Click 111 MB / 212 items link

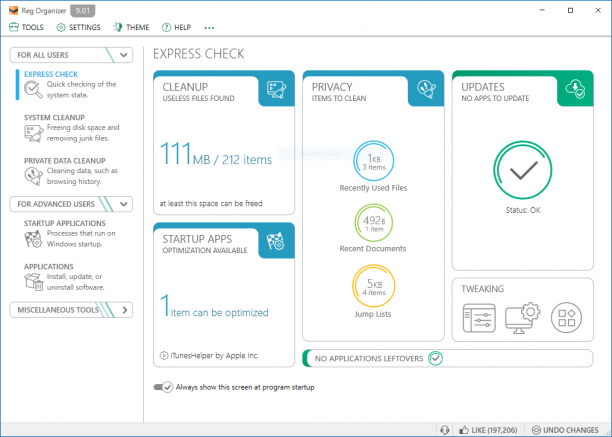coord(216,155)
